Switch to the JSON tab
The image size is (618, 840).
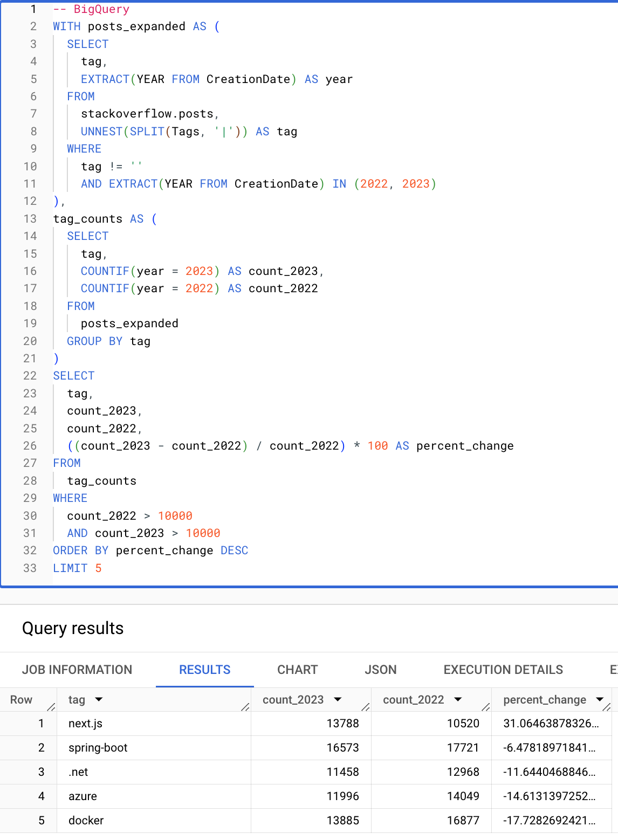pos(381,670)
